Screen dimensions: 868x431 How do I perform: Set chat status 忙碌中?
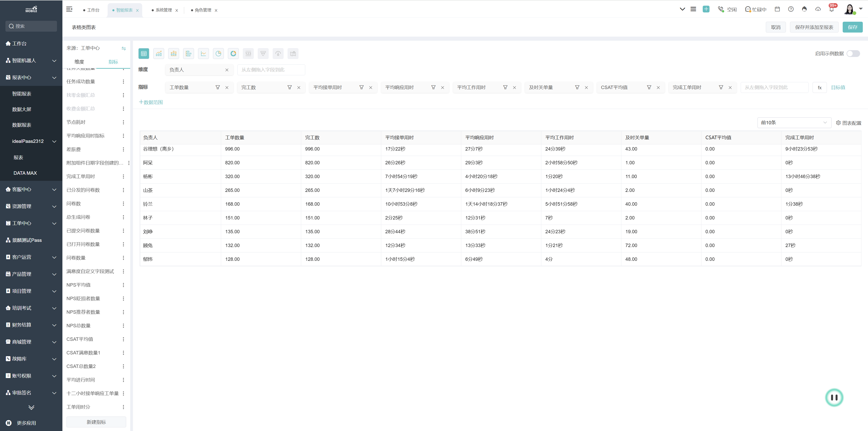click(755, 9)
